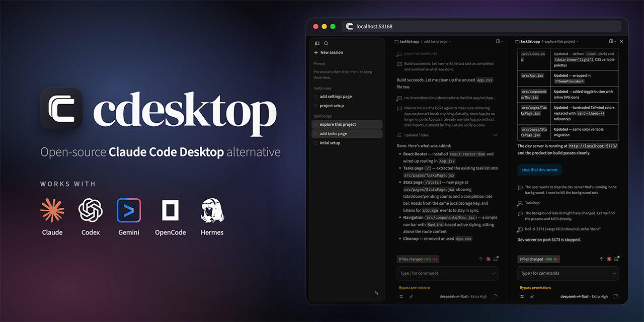The image size is (644, 322).
Task: Focus left pane 'Type / for commands' field
Action: tap(447, 273)
